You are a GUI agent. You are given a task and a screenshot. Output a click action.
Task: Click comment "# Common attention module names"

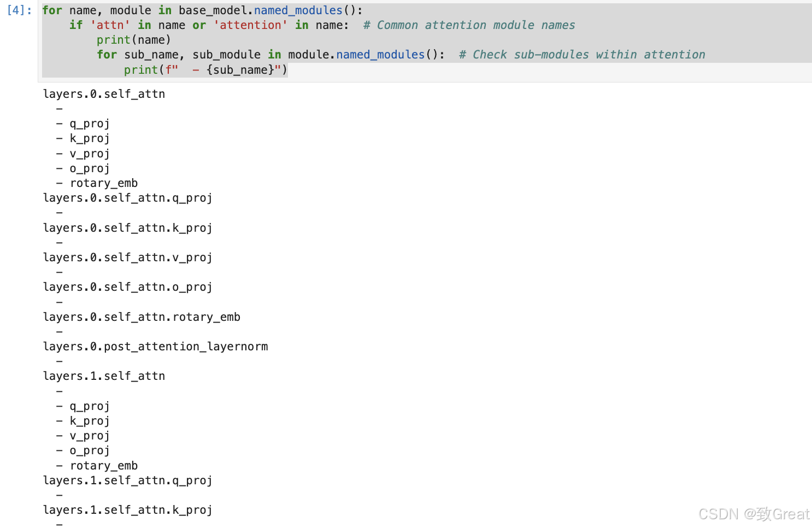(x=469, y=25)
